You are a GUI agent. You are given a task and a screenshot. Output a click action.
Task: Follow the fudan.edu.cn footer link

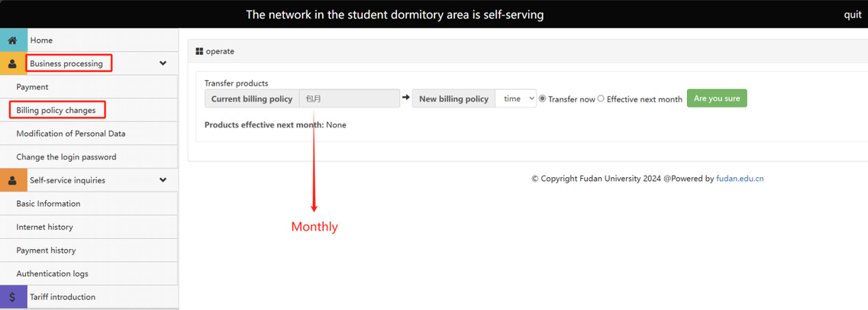[x=740, y=179]
